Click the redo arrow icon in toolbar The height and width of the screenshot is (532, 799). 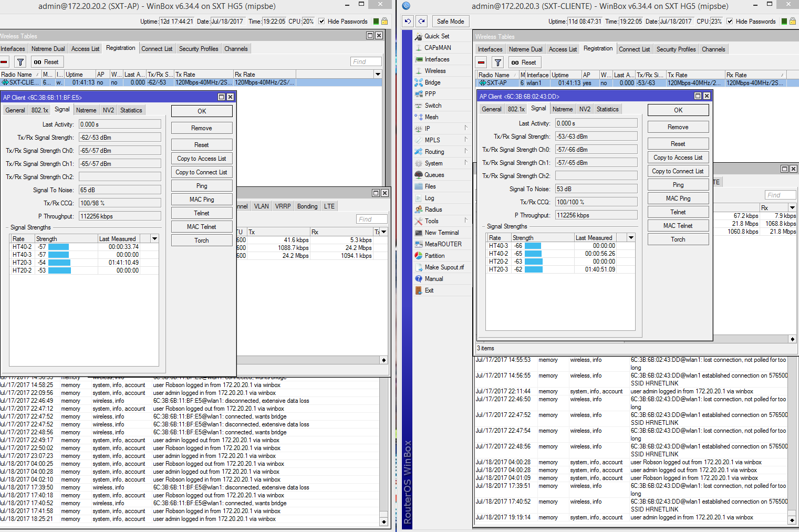pos(422,22)
